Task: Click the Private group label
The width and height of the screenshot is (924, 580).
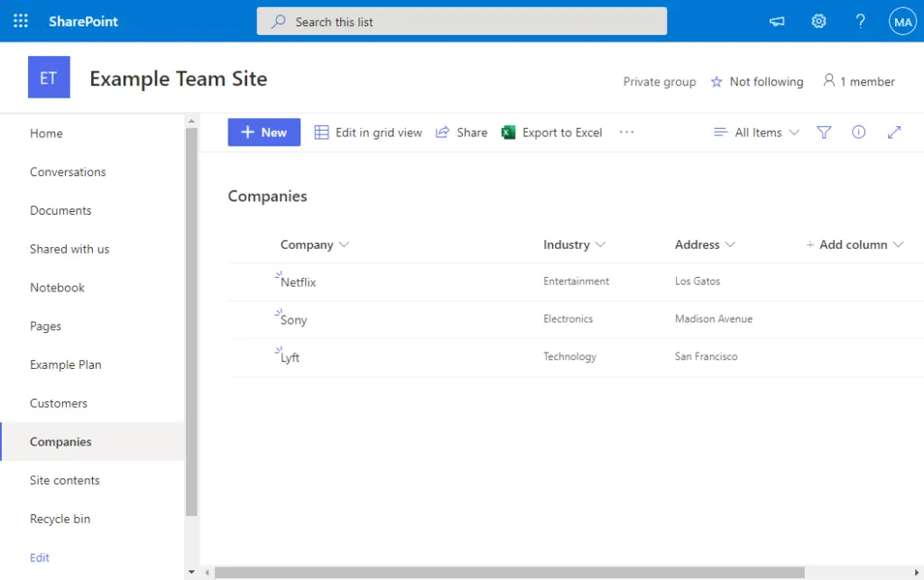Action: click(660, 82)
